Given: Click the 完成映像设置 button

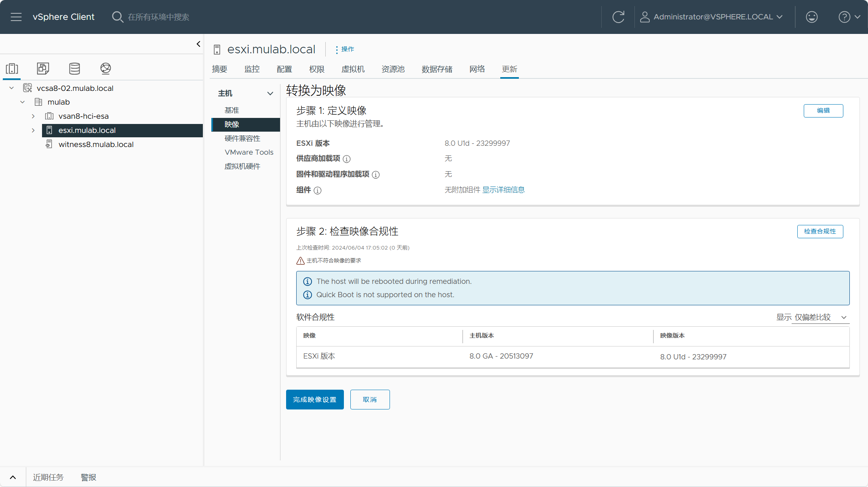Looking at the screenshot, I should click(x=315, y=399).
